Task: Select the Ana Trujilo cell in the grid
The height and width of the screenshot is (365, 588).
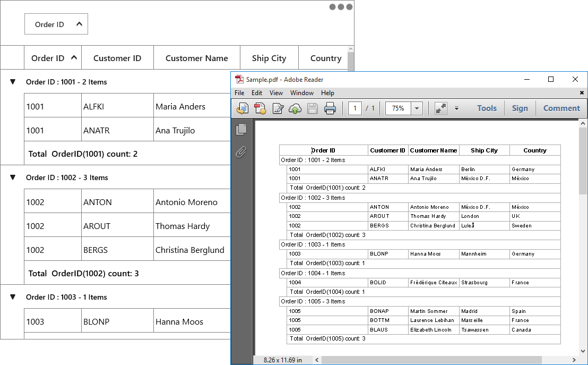Action: [x=193, y=130]
